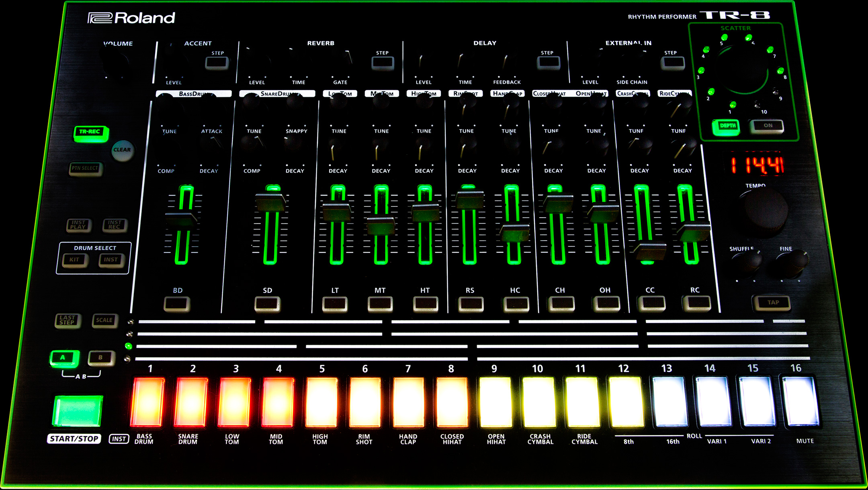Click the PTN SELECT button
The image size is (868, 490).
pos(85,168)
